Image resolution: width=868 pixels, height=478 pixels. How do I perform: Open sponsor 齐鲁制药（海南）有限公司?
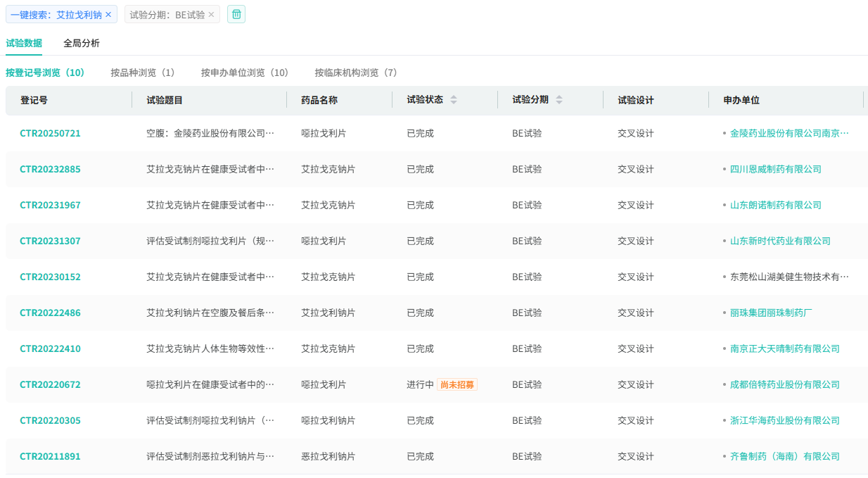(784, 456)
